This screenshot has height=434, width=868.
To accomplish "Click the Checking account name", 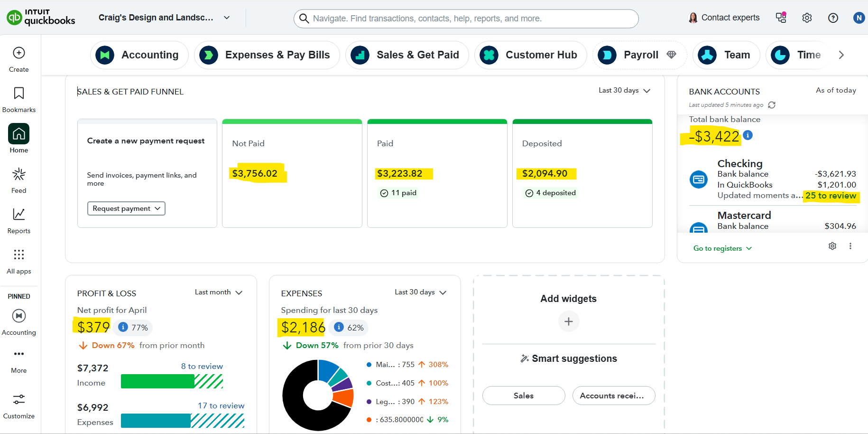I will pyautogui.click(x=740, y=164).
